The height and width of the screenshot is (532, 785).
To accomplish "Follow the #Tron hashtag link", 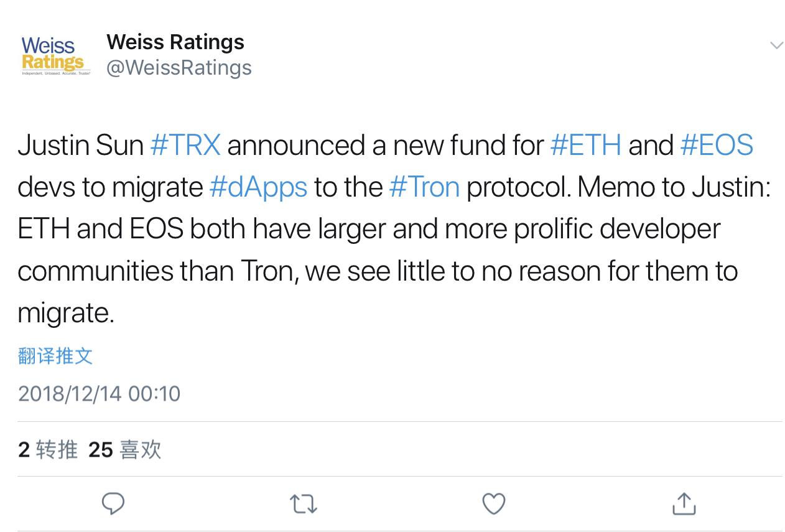I will pyautogui.click(x=424, y=187).
